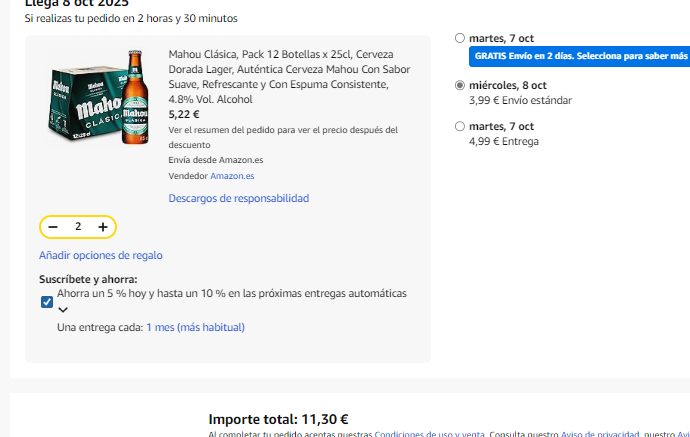
Task: Click the GRATIS Envío en 2 días banner
Action: [579, 56]
